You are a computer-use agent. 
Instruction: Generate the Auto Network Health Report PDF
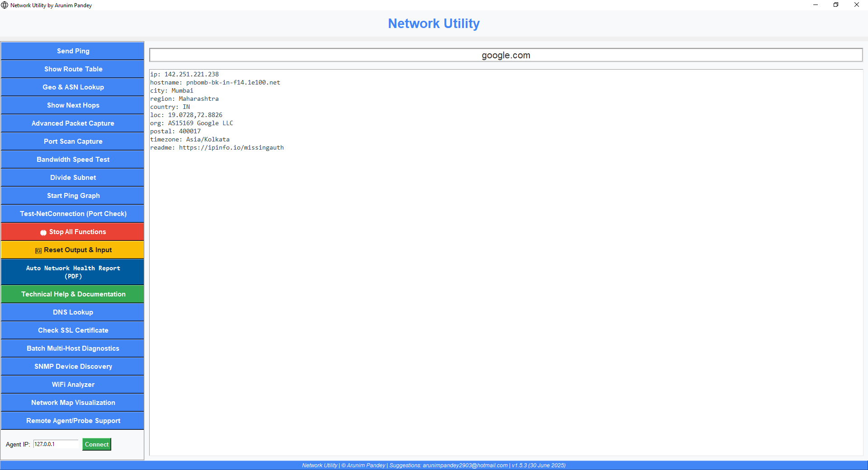pos(72,272)
